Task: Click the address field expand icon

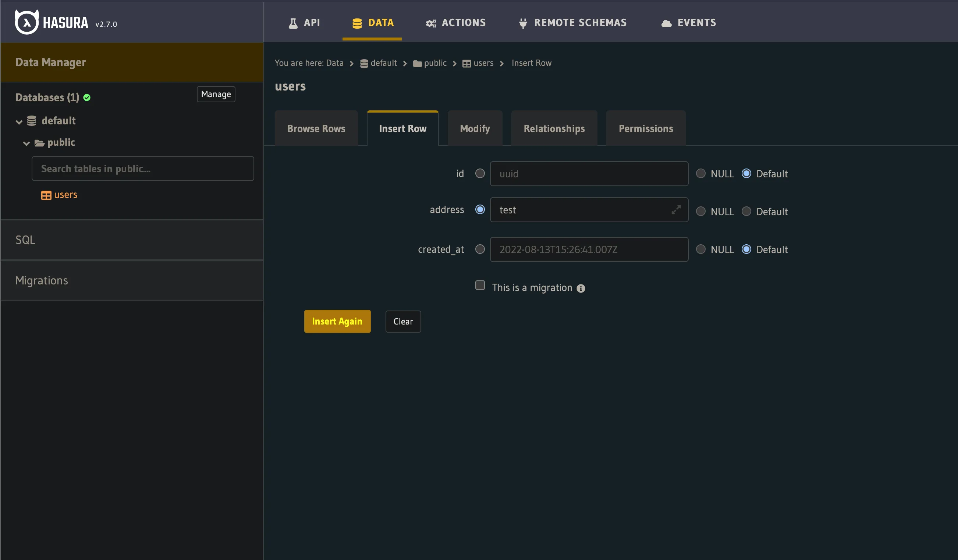Action: [x=675, y=210]
